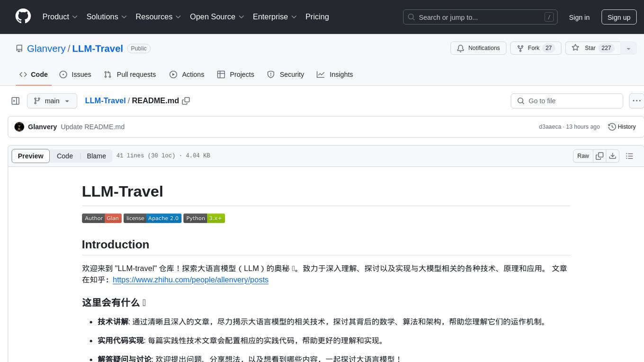Switch to the Code tab
The image size is (644, 362).
point(33,74)
